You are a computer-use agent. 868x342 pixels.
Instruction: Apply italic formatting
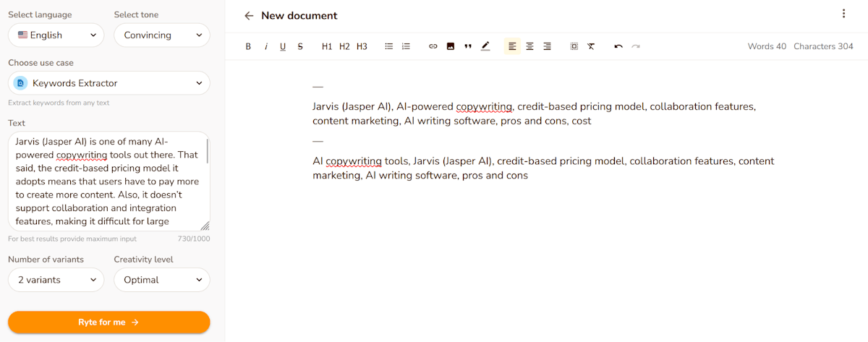click(x=265, y=46)
